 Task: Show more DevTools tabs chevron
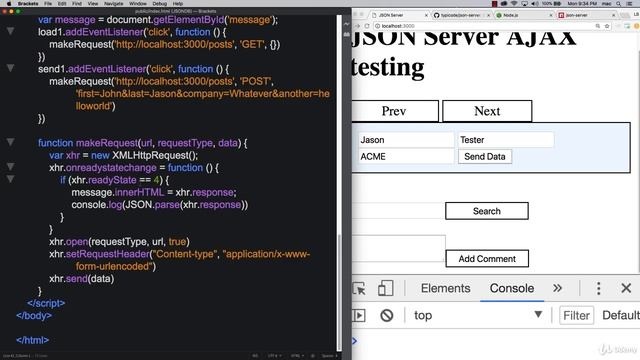(557, 288)
